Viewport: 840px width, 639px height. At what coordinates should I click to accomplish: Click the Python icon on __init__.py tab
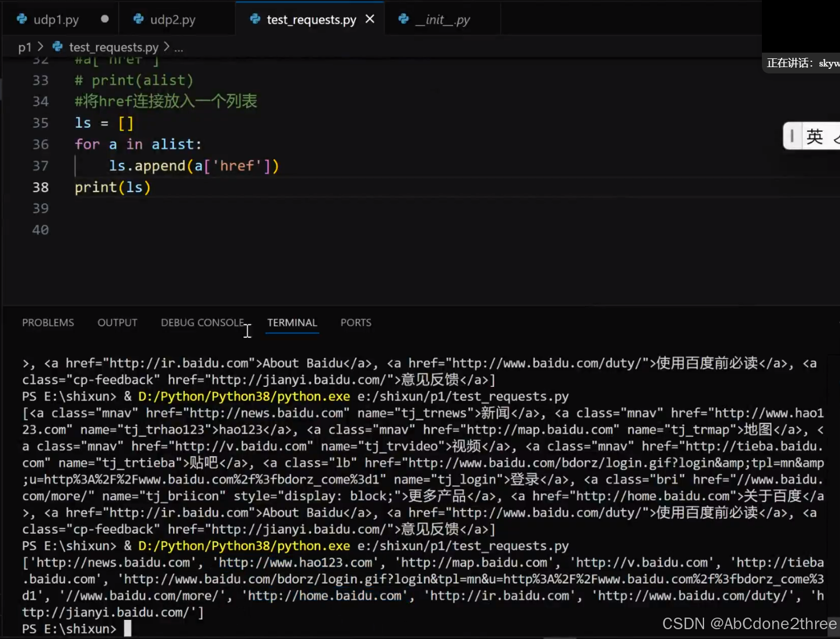(403, 19)
